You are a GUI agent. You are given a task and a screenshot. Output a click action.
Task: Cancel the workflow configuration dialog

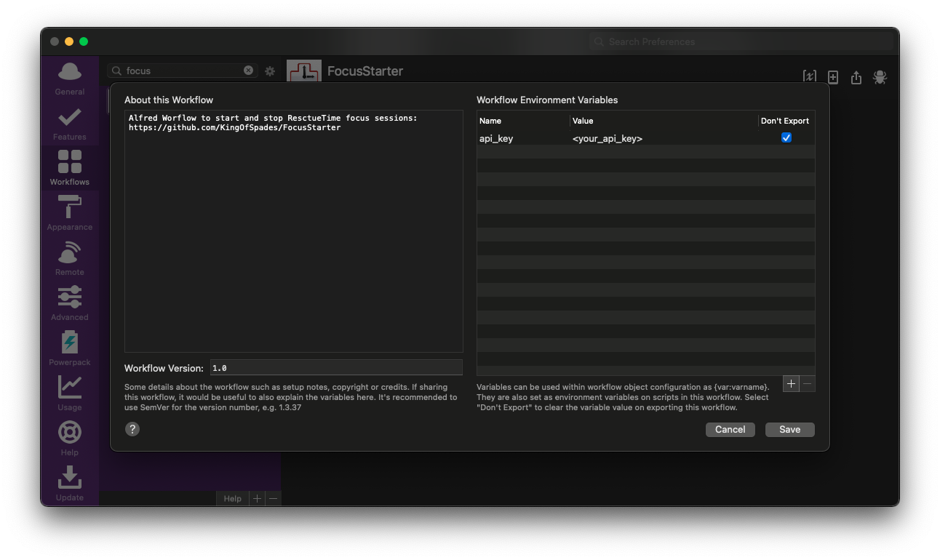click(x=730, y=430)
